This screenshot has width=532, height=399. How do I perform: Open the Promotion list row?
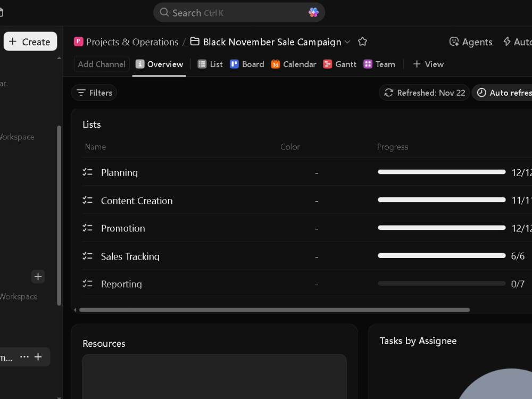[307, 228]
